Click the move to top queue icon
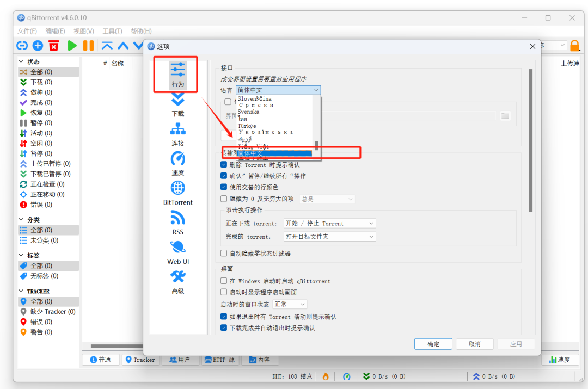 pyautogui.click(x=107, y=46)
